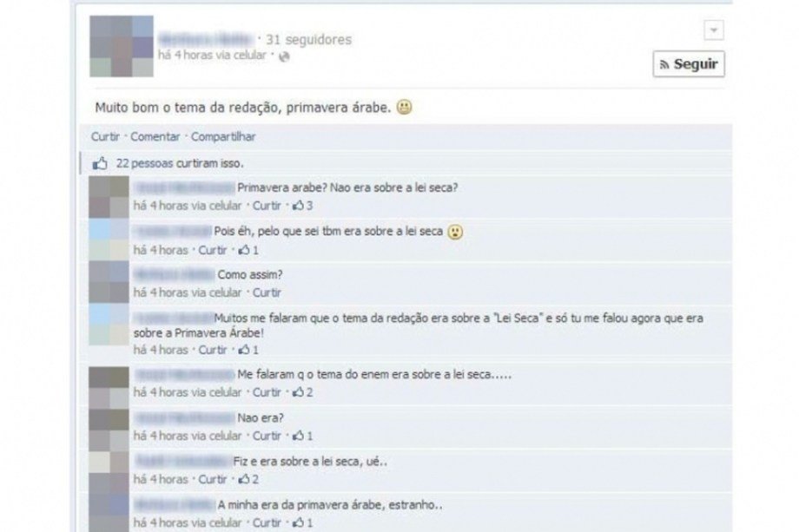
Task: Open the 22 pessoas curtiram isso list
Action: (x=180, y=163)
